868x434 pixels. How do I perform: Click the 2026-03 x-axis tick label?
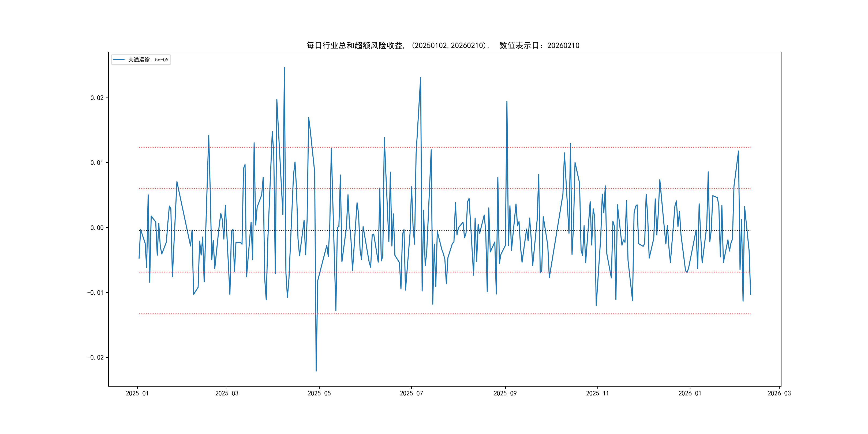click(x=779, y=393)
